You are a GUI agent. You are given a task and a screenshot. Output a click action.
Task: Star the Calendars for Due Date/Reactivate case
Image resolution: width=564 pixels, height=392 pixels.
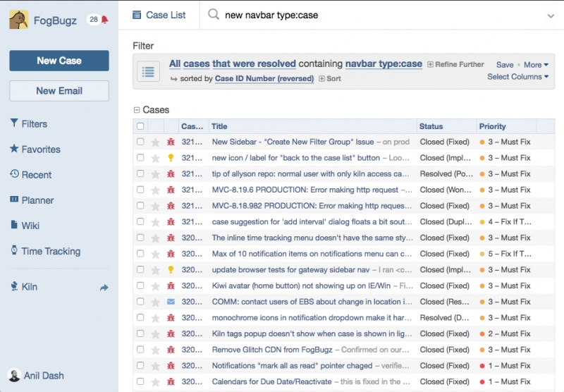tap(155, 382)
